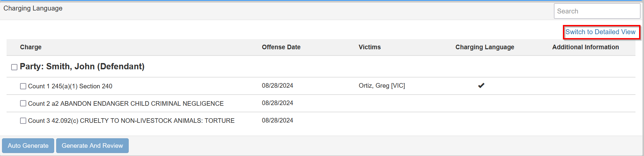The height and width of the screenshot is (156, 644).
Task: Click the Charging Language column header
Action: pyautogui.click(x=485, y=47)
